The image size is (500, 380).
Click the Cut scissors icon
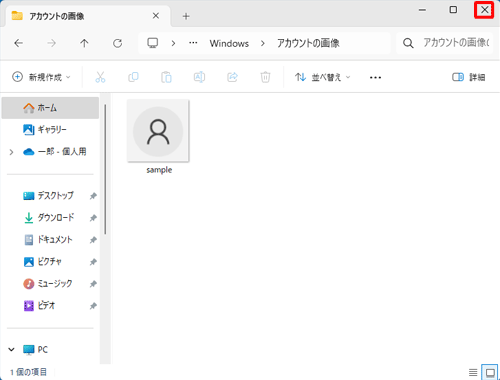(x=100, y=77)
